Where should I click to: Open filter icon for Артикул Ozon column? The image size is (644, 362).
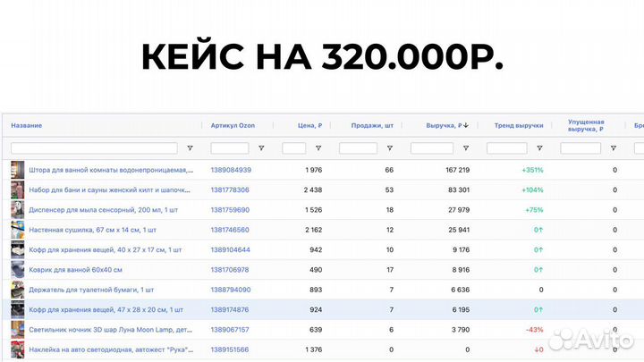point(261,148)
